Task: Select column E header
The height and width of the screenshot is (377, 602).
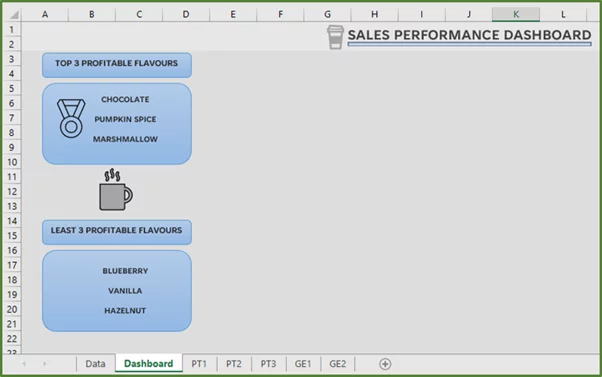Action: 233,15
